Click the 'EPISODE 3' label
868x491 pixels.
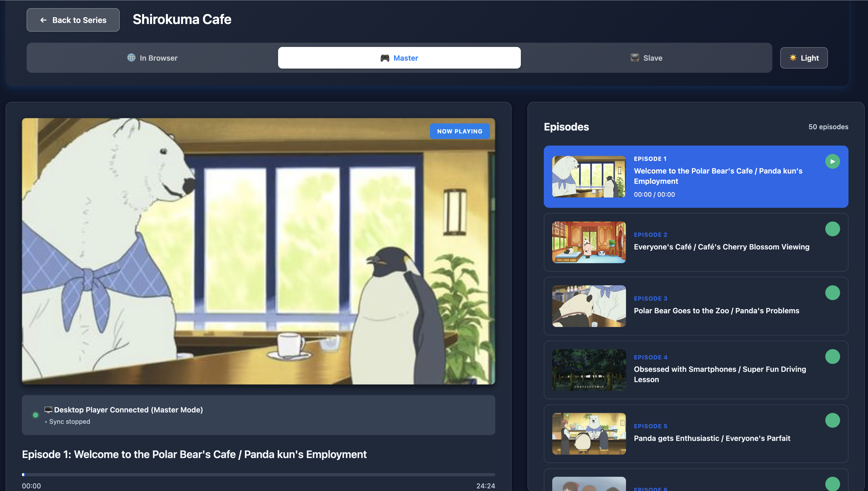point(650,299)
